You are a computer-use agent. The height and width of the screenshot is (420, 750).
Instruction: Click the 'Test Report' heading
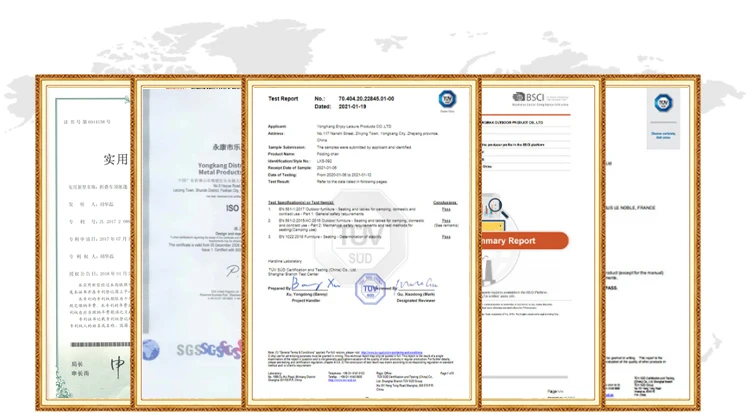pyautogui.click(x=283, y=99)
